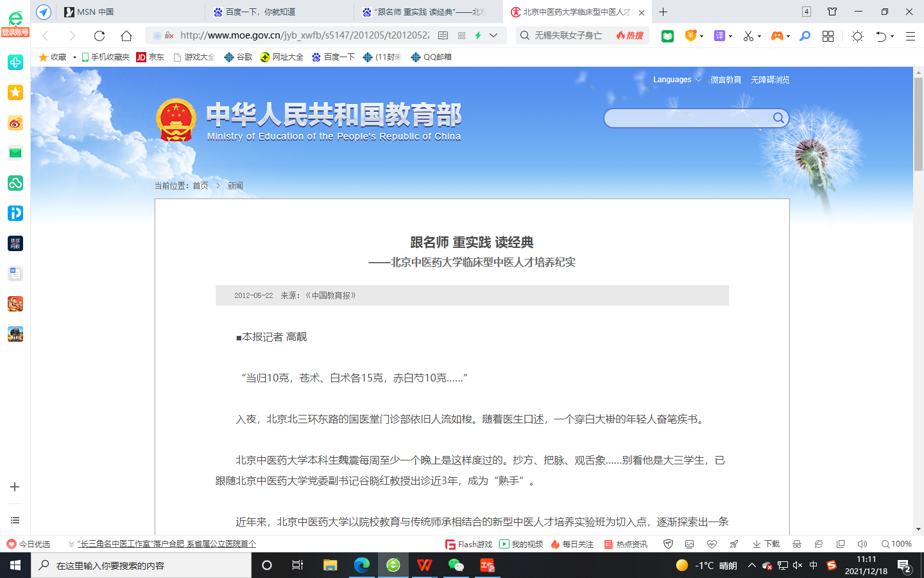Expand the address bar dropdown chevron
The width and height of the screenshot is (924, 578).
point(493,35)
